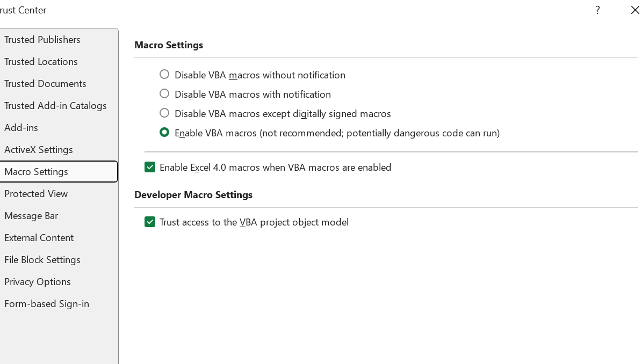Image resolution: width=642 pixels, height=364 pixels.
Task: Show ActiveX Settings options
Action: tap(39, 150)
